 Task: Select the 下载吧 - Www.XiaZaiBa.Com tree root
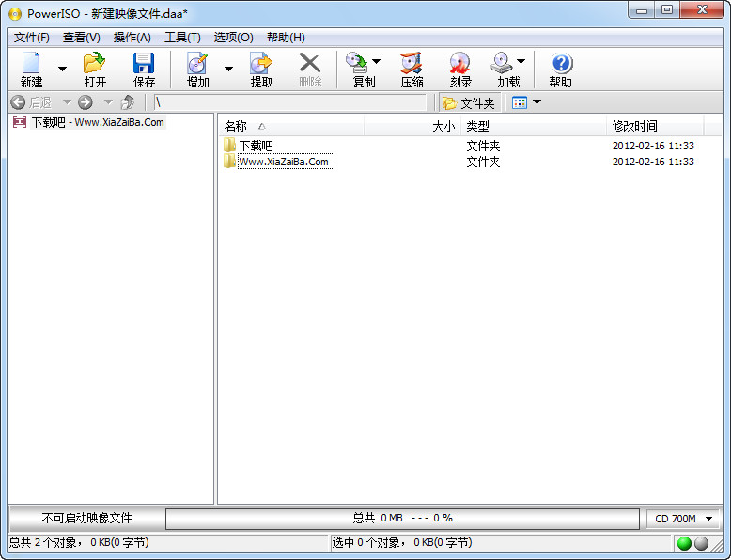[98, 123]
